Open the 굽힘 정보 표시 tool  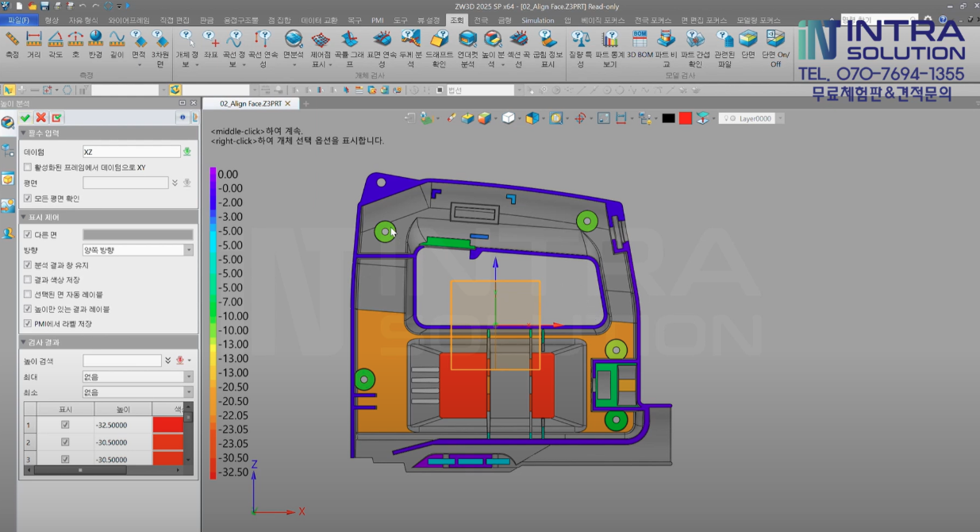click(548, 48)
